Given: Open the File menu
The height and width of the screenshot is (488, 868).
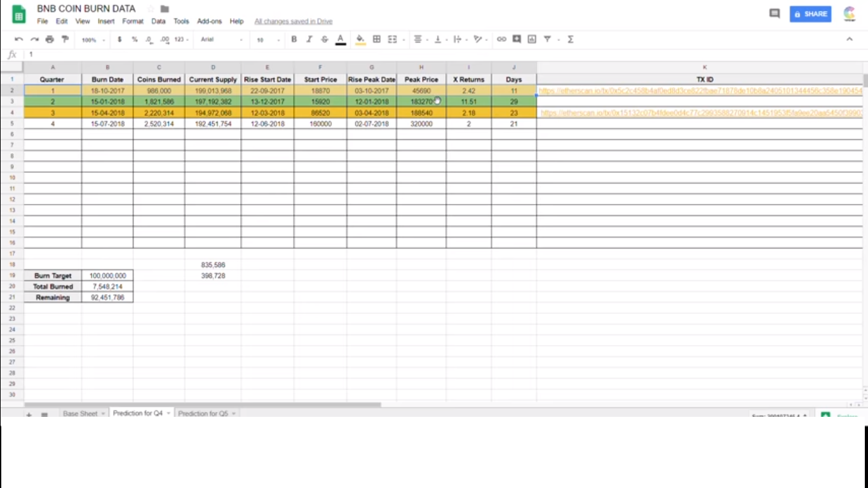Looking at the screenshot, I should 43,21.
